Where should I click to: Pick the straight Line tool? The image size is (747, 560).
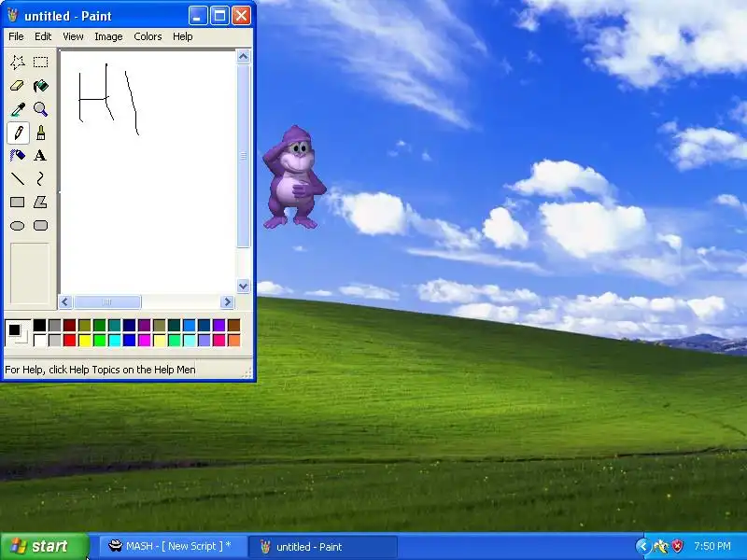coord(18,179)
